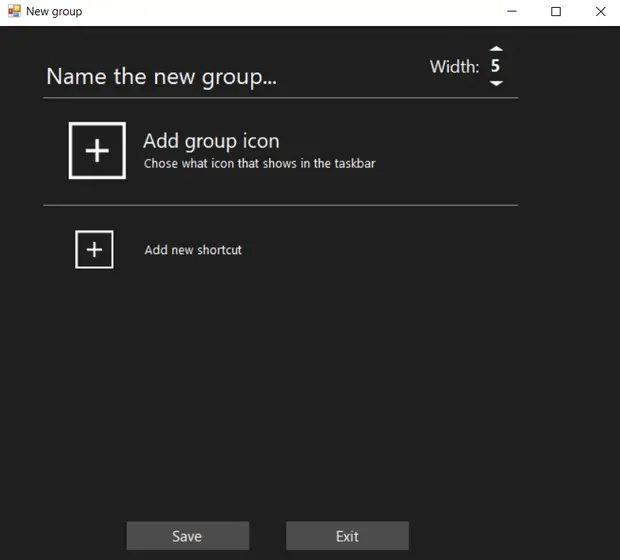The width and height of the screenshot is (620, 560).
Task: Click the divider line under the name field
Action: click(x=280, y=98)
